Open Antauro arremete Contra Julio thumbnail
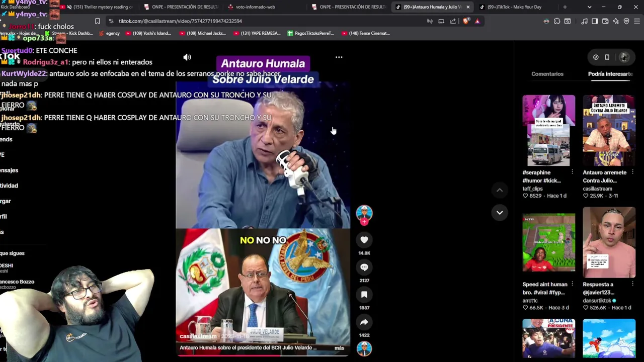The image size is (644, 362). point(609,130)
